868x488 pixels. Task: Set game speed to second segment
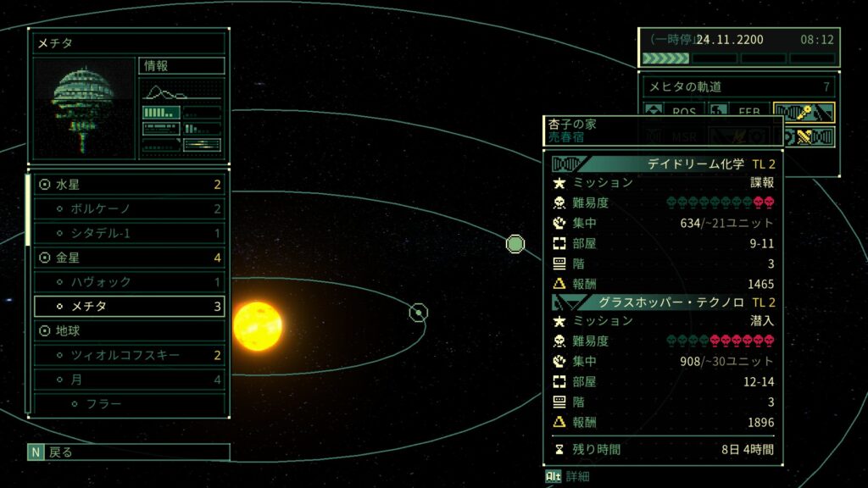(x=715, y=58)
